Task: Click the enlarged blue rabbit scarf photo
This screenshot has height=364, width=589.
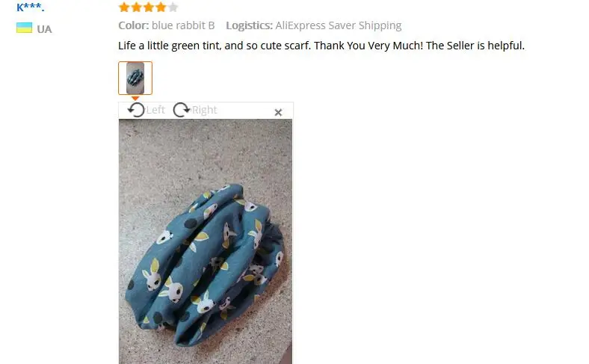Action: (x=206, y=241)
